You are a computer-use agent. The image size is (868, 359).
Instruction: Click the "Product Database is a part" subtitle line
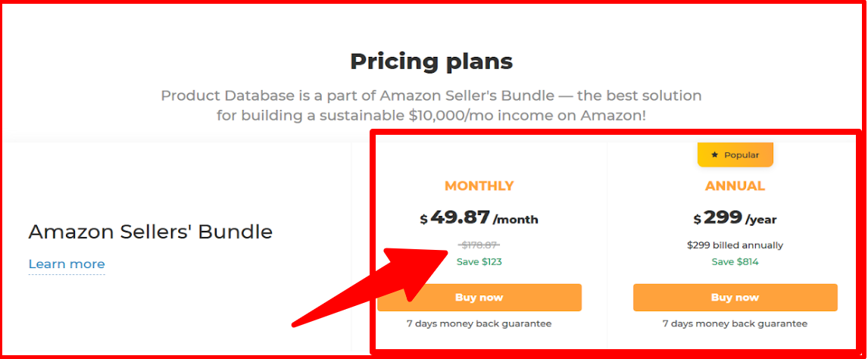tap(431, 96)
